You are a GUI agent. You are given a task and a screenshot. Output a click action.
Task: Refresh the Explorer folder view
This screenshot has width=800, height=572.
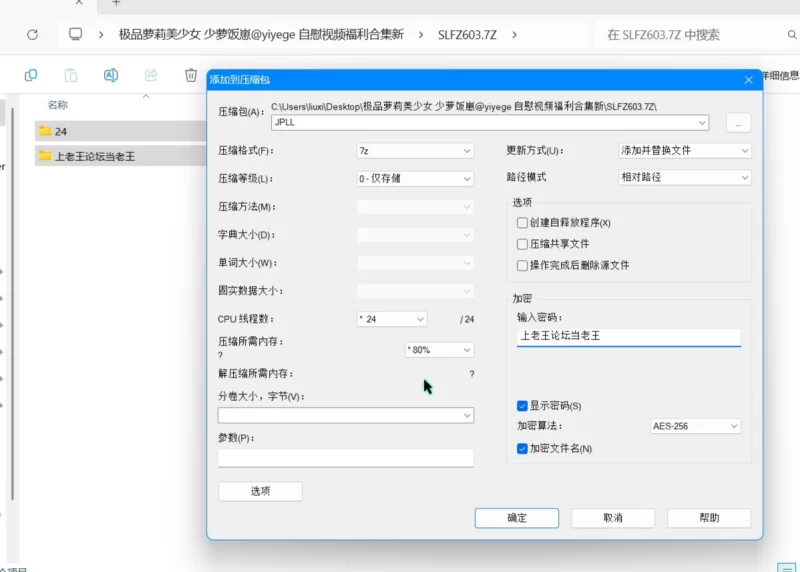coord(33,35)
